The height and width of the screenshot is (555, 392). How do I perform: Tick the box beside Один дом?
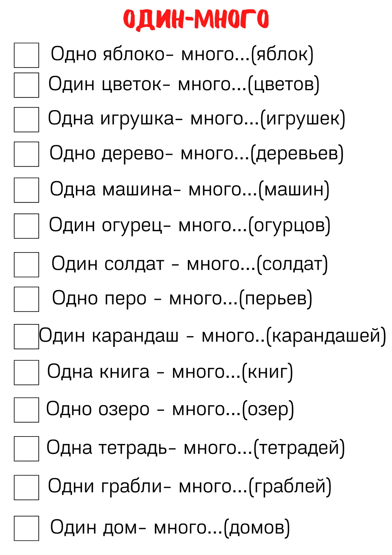(x=26, y=528)
